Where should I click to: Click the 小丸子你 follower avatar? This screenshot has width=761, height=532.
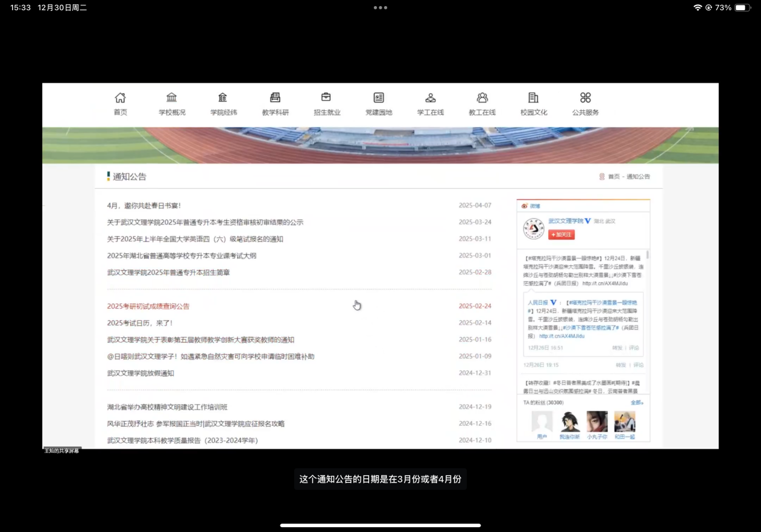(x=597, y=422)
